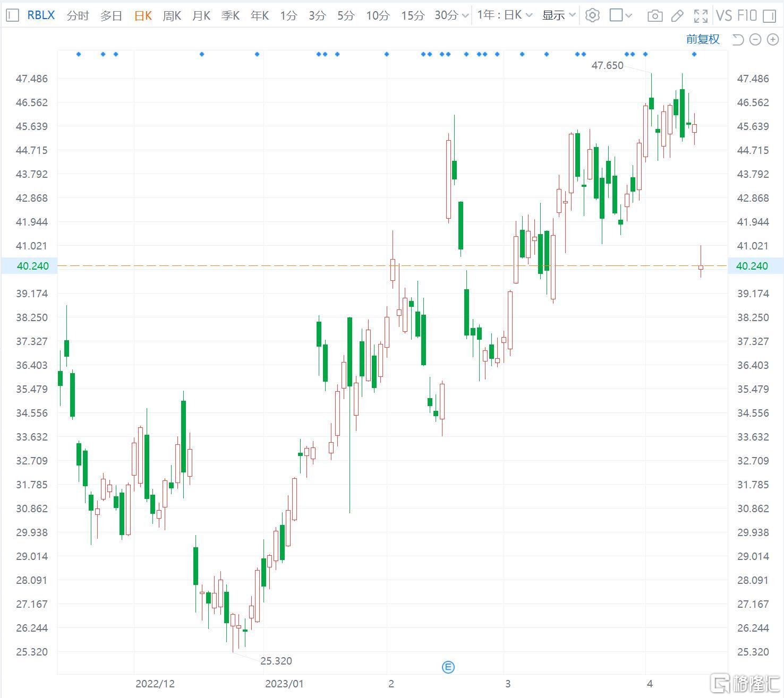Click the last candlestick on the price line
The width and height of the screenshot is (784, 698).
tap(701, 267)
